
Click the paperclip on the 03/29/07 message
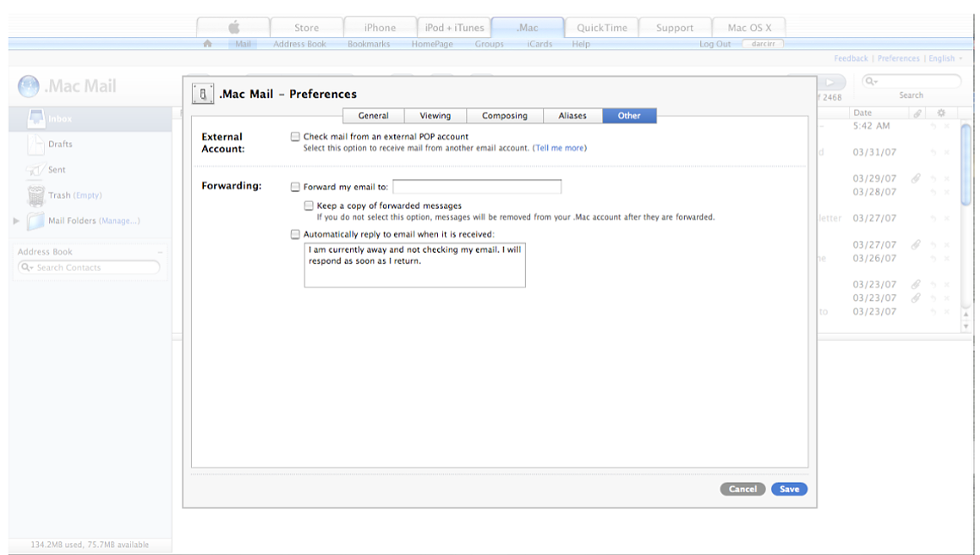click(x=915, y=178)
